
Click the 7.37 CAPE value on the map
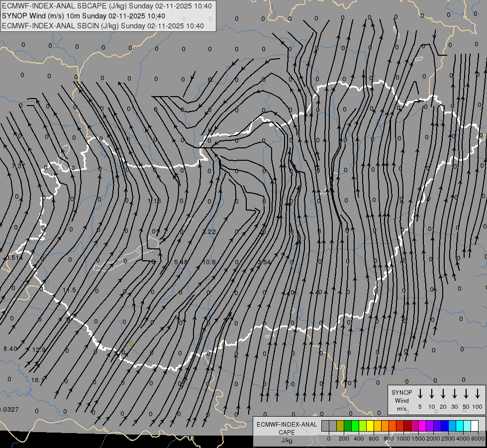(18, 166)
